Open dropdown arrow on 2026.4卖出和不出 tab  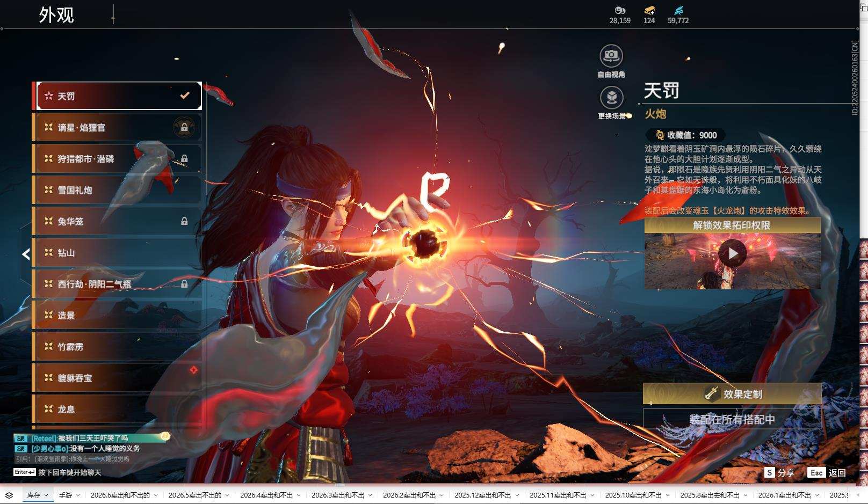[x=299, y=495]
